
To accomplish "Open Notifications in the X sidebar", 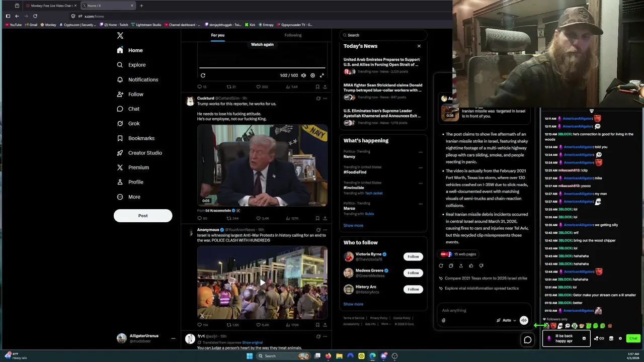I will point(137,79).
